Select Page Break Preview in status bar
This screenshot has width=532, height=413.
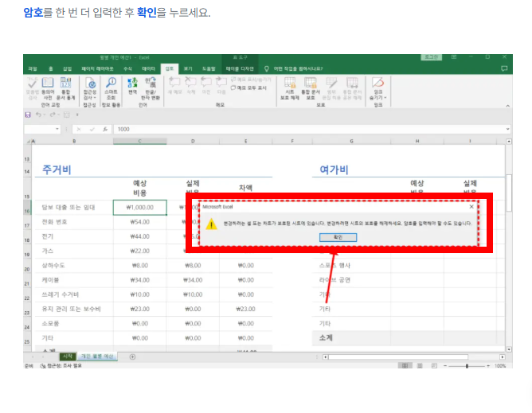coord(434,366)
